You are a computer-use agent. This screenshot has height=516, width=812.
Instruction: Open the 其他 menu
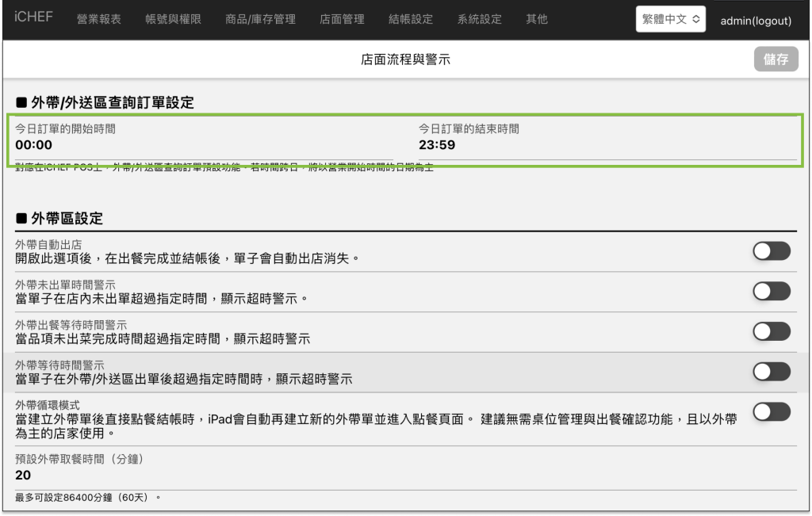coord(537,19)
